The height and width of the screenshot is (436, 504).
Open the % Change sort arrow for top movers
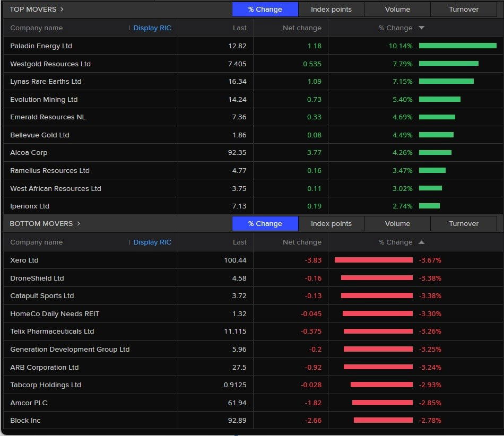(421, 28)
